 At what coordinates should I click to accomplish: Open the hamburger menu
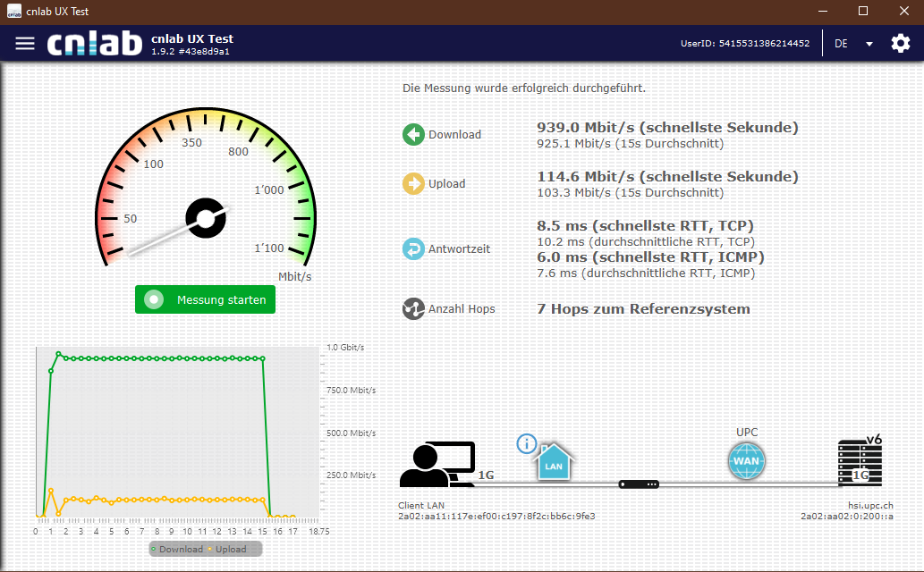[25, 43]
